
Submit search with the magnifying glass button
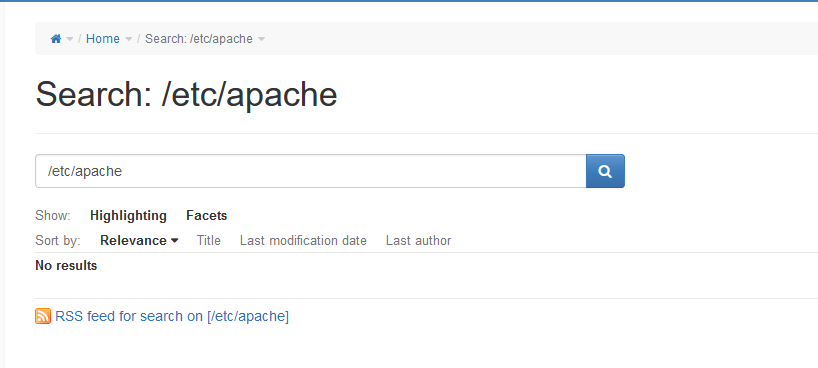click(605, 171)
